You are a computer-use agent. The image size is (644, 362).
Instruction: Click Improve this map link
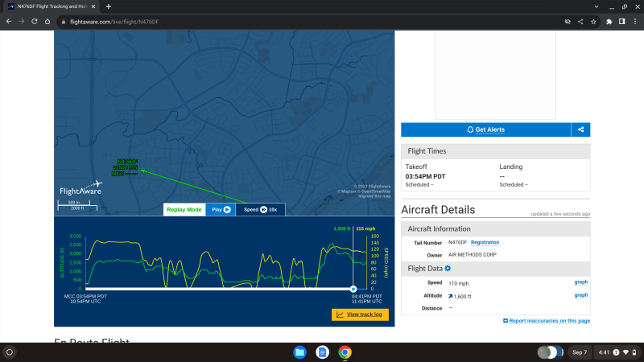tap(374, 196)
